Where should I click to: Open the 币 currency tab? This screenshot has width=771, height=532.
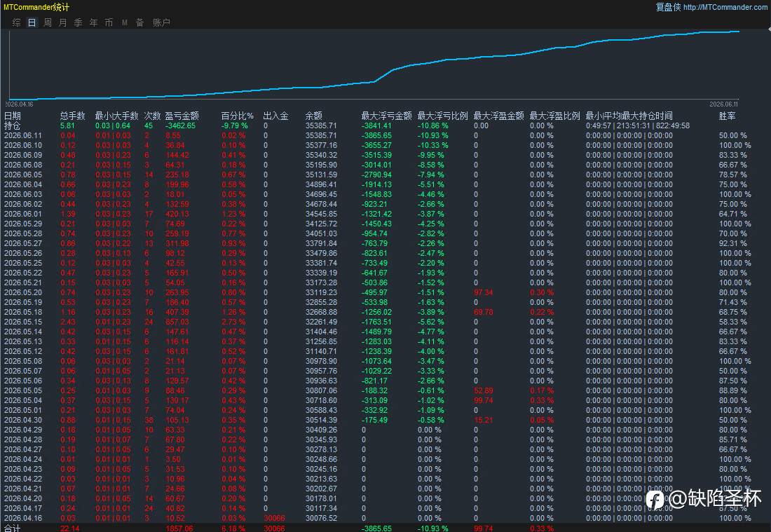click(109, 22)
